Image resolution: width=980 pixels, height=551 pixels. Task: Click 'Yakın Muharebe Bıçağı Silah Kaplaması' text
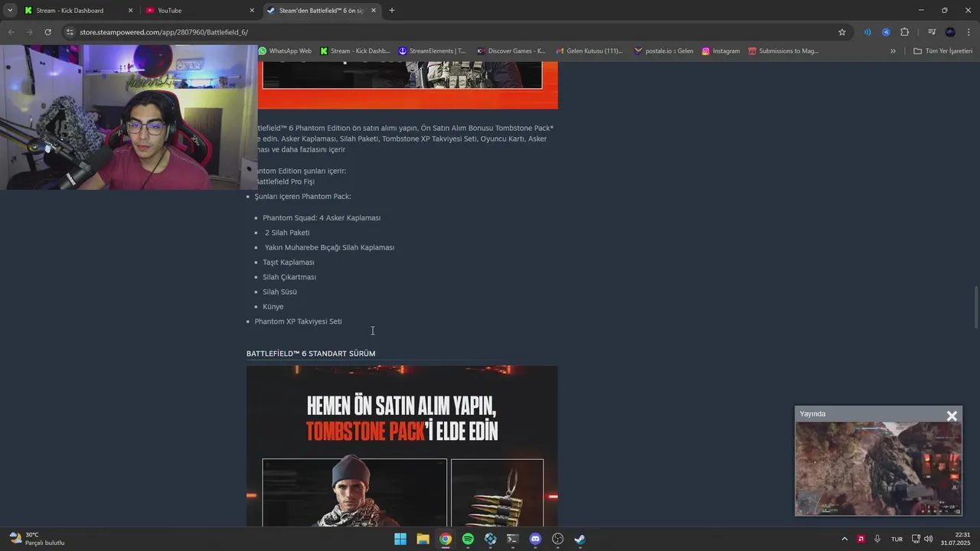point(329,248)
